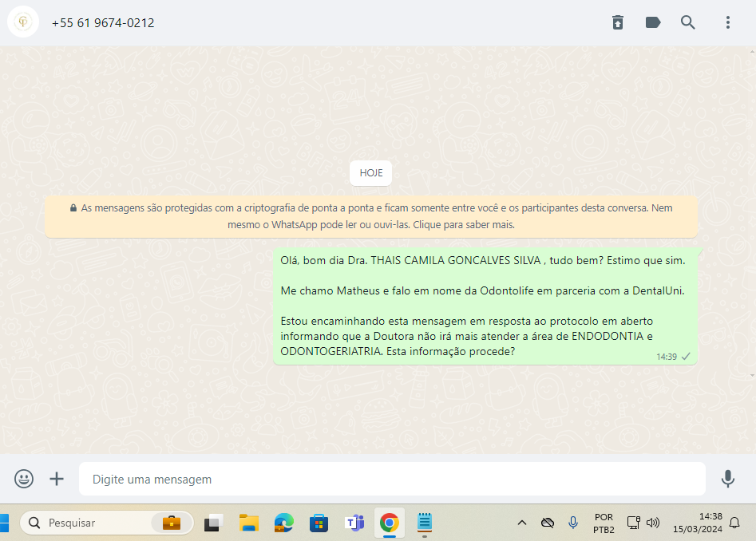Click the OneDrive cloud tray icon

[547, 523]
